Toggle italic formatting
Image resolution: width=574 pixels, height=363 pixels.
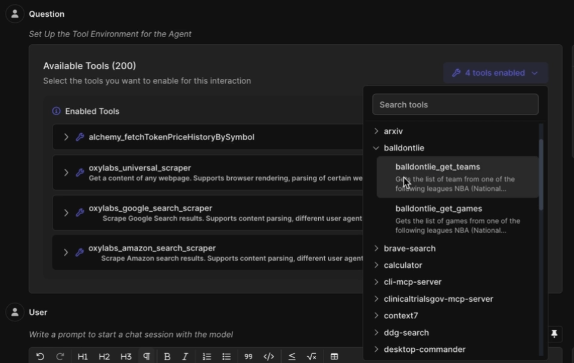185,356
